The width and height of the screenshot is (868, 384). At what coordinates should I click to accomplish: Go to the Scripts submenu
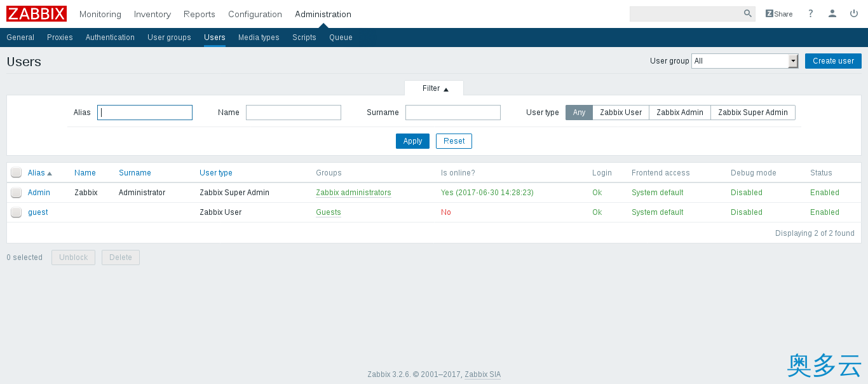(x=304, y=38)
